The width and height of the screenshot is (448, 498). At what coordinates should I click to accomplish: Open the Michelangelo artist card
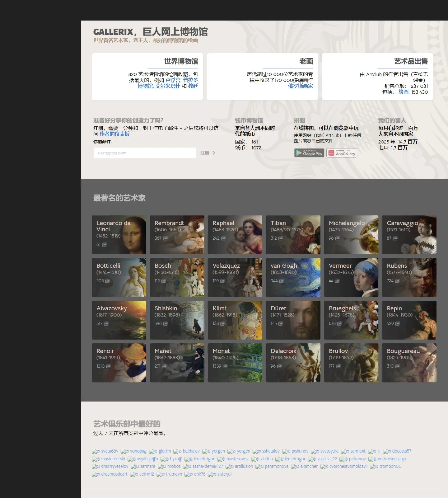351,235
